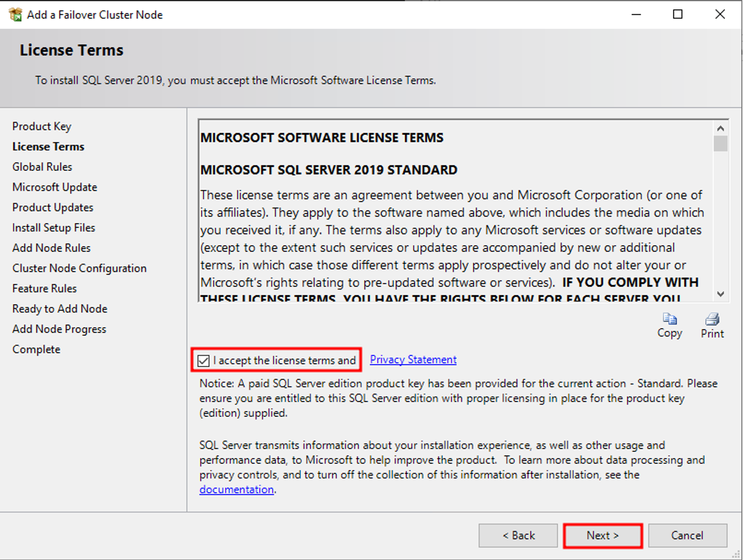The image size is (743, 560).
Task: Click the Next button
Action: pos(603,536)
